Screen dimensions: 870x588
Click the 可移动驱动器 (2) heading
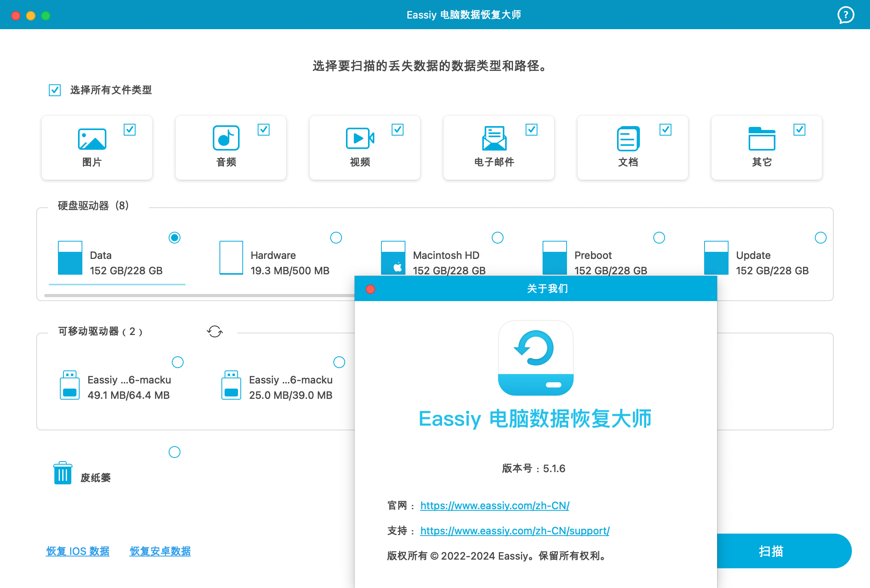100,331
